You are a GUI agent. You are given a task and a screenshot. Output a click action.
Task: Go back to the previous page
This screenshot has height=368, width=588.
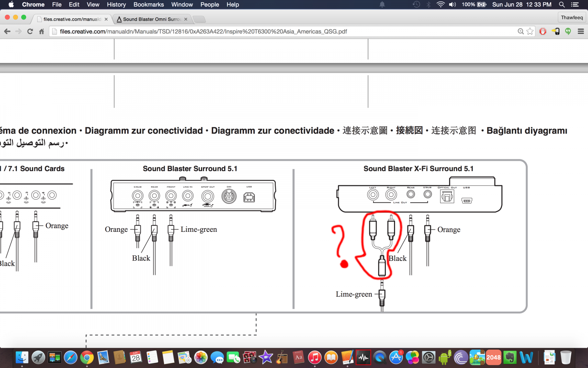[7, 31]
